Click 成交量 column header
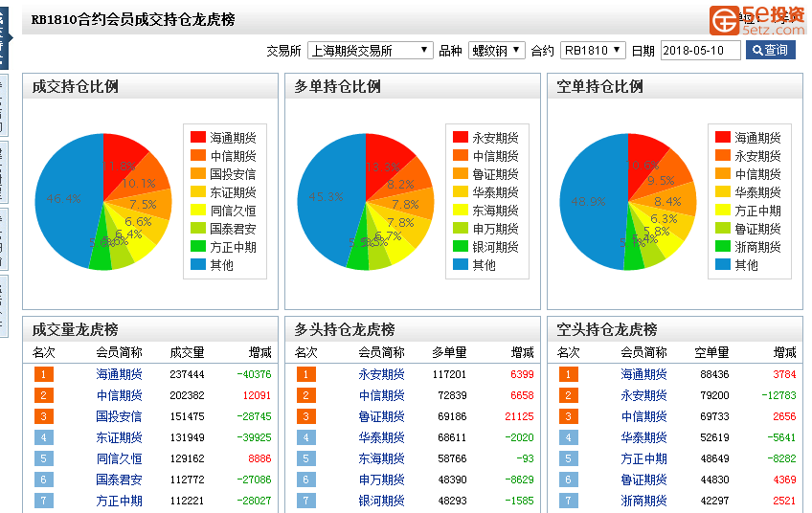The image size is (812, 513). tap(187, 352)
